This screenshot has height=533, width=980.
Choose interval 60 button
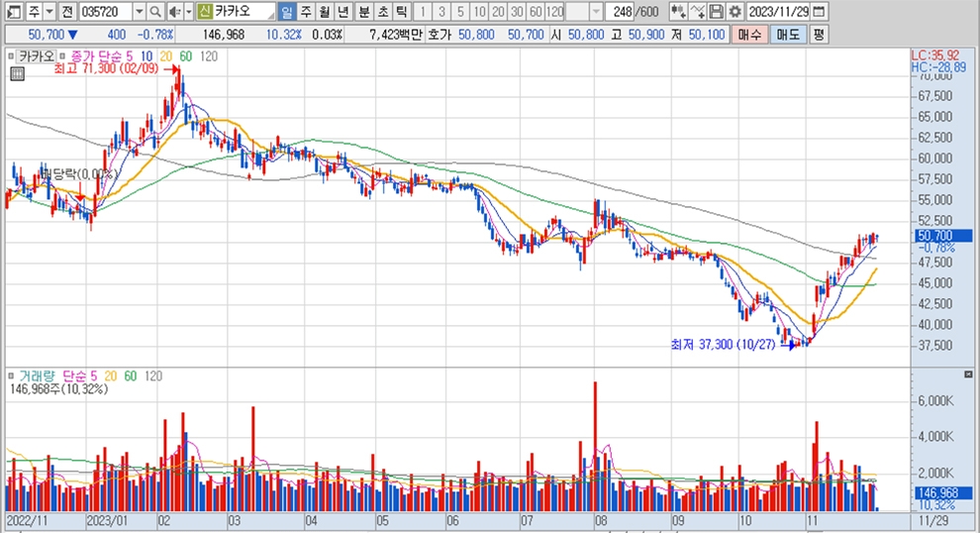pos(535,11)
